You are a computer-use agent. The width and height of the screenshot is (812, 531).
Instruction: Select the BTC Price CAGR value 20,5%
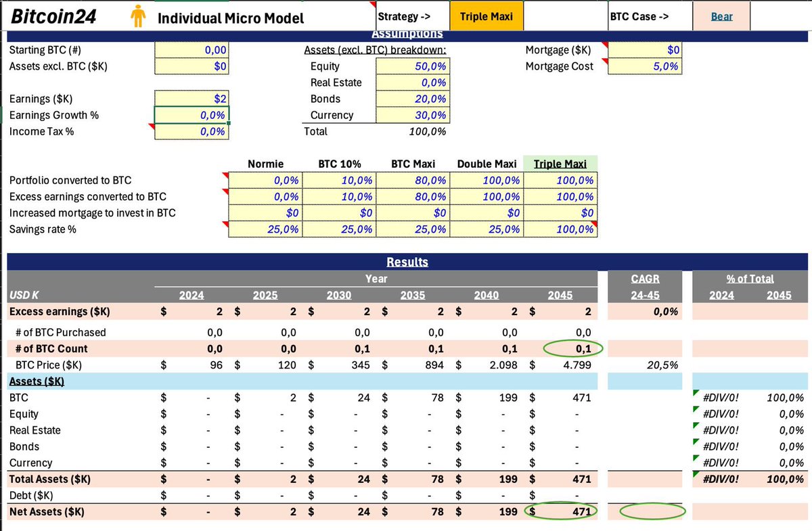(645, 365)
